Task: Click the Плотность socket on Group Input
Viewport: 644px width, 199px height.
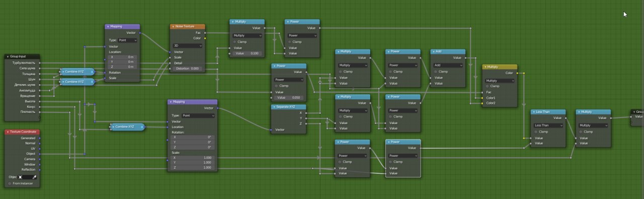Action: point(40,112)
